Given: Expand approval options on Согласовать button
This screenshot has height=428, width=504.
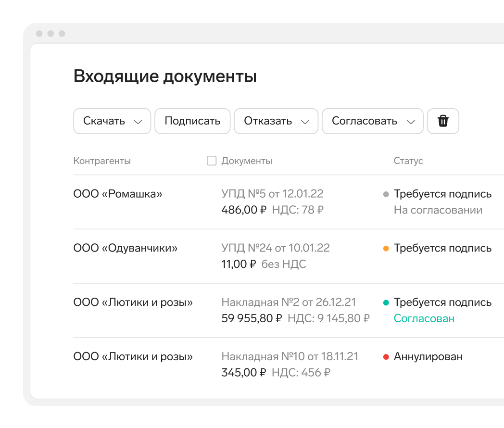Looking at the screenshot, I should 412,121.
